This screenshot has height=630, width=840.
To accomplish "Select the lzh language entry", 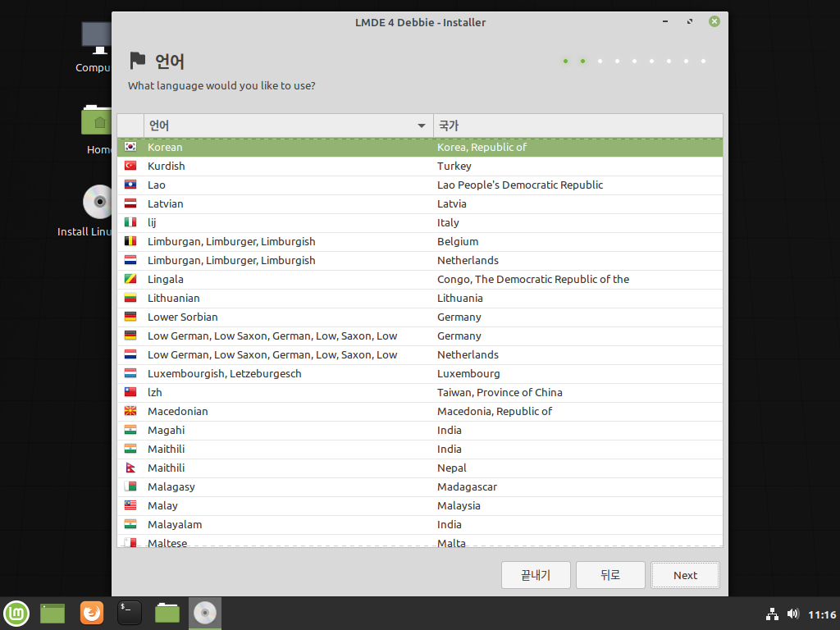I will 420,392.
